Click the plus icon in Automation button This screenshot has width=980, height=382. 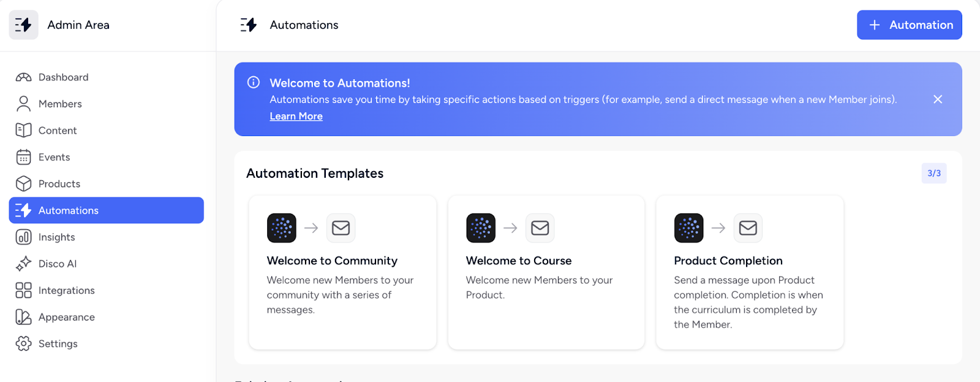875,25
